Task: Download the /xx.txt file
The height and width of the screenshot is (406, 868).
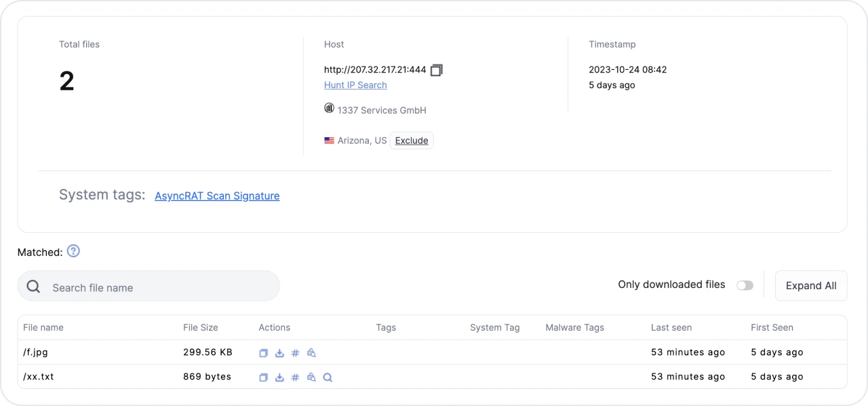Action: (x=279, y=377)
